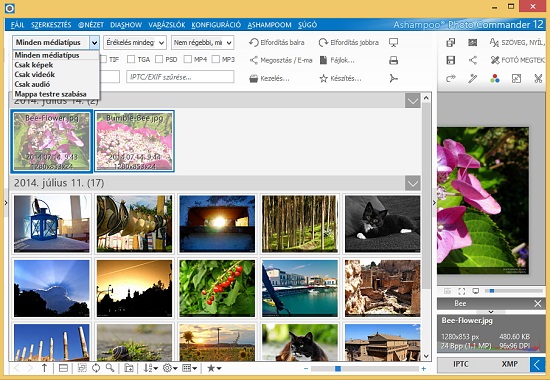Click the Fájlok... button

(x=337, y=60)
